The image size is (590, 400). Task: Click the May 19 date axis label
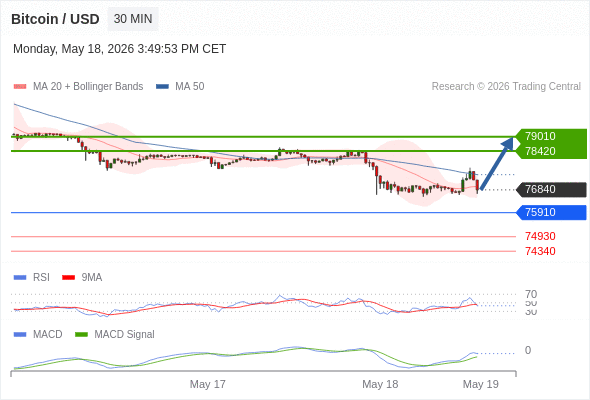(481, 384)
